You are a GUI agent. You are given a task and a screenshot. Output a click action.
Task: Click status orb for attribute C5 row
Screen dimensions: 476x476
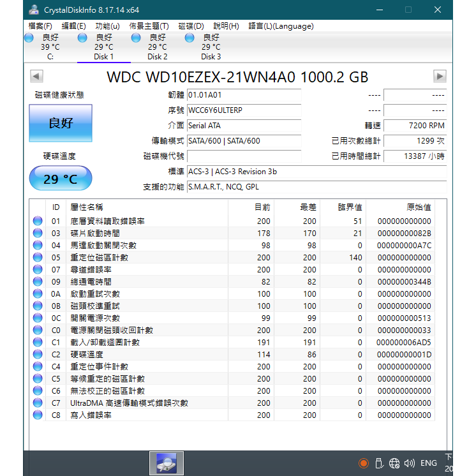(38, 378)
